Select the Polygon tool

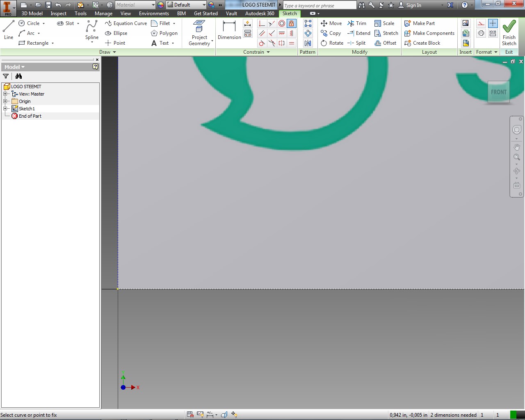(x=164, y=33)
